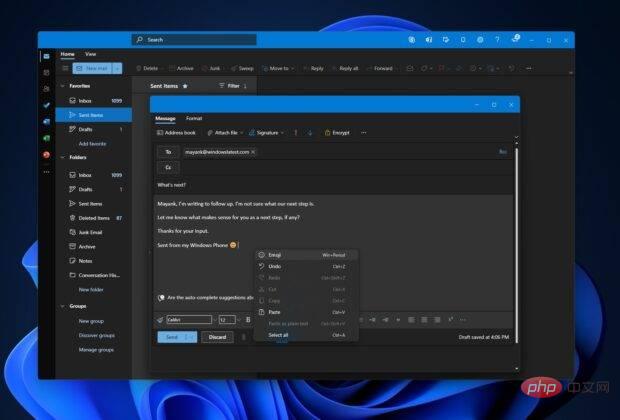Click the hamburger menu to collapse folder pane
The width and height of the screenshot is (620, 420).
pyautogui.click(x=66, y=68)
